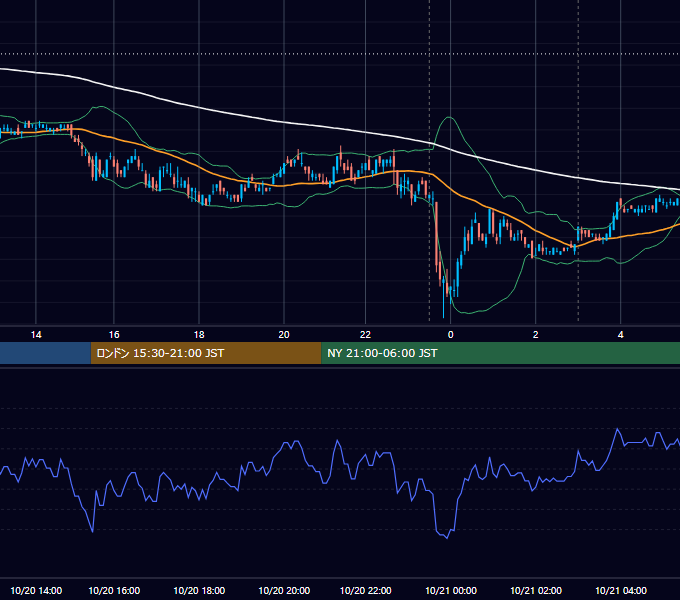This screenshot has height=600, width=680.
Task: Click the oscillator low point near 10/21 00:00
Action: pos(447,538)
